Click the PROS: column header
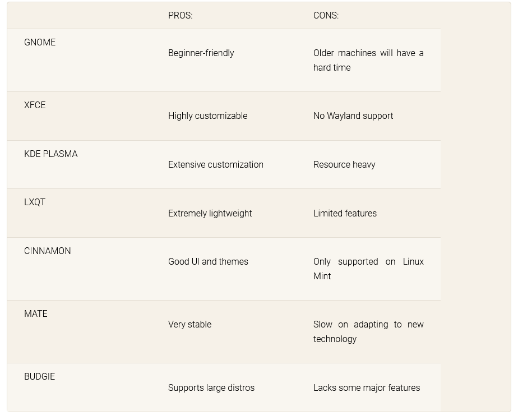The height and width of the screenshot is (420, 518). coord(180,16)
